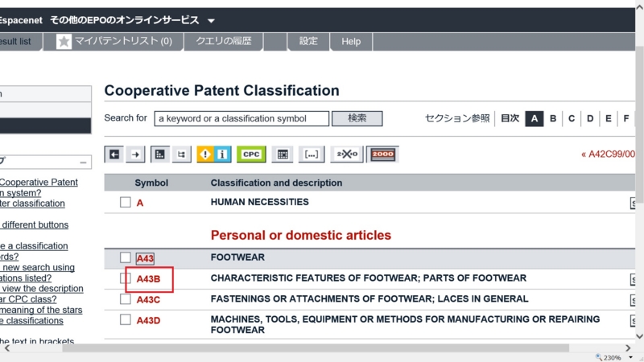644x362 pixels.
Task: Click the horizontal scrollbar right arrow
Action: tap(628, 348)
